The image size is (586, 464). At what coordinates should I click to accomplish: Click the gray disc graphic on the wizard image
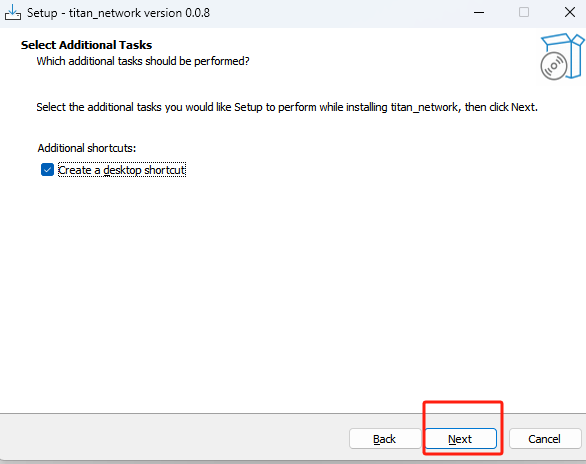(x=553, y=66)
